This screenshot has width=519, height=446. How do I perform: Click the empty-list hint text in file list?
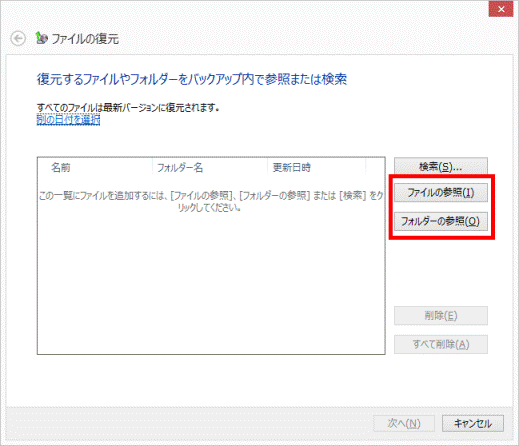pos(211,201)
